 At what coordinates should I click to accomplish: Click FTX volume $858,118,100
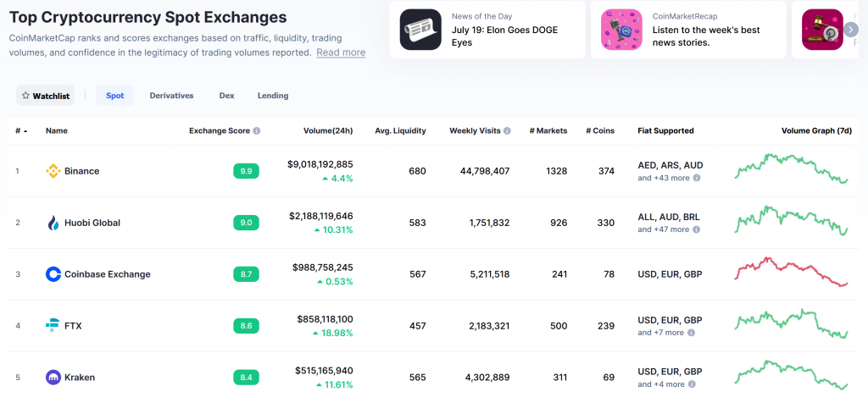[325, 319]
